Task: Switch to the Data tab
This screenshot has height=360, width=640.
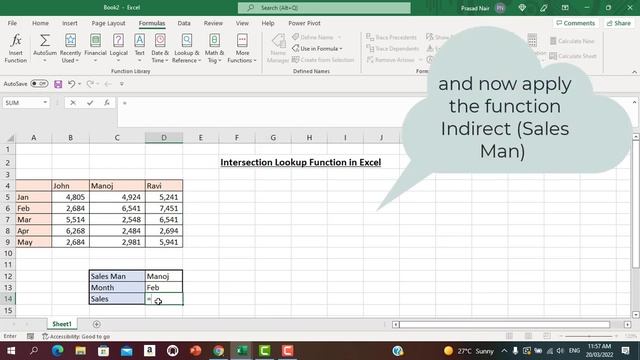Action: [184, 23]
